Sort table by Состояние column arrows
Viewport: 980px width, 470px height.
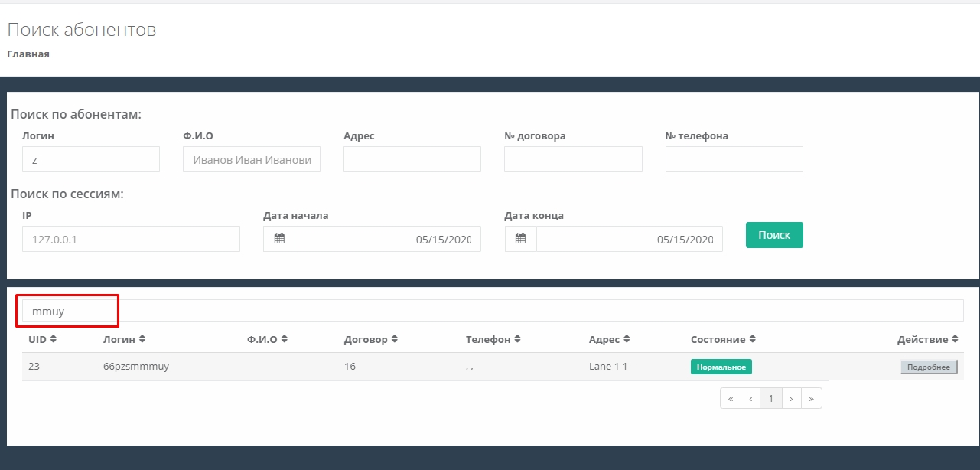point(753,339)
